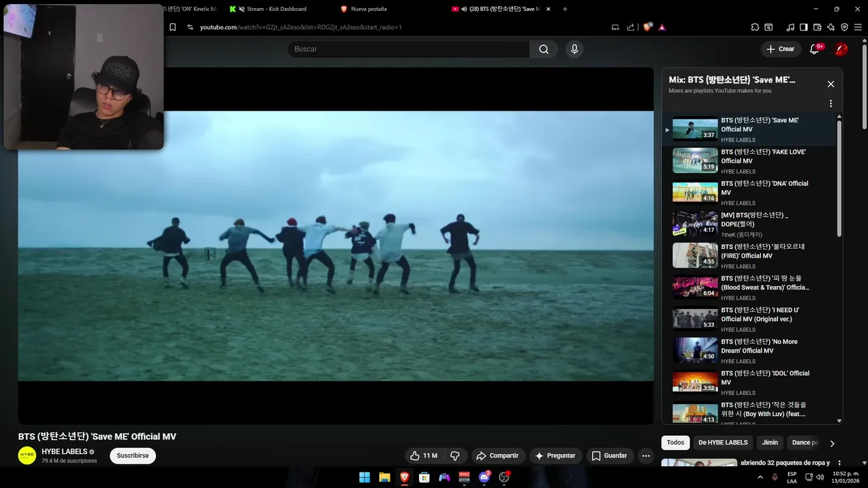Image resolution: width=868 pixels, height=488 pixels.
Task: Open Microsoft Store from taskbar
Action: pos(424,477)
